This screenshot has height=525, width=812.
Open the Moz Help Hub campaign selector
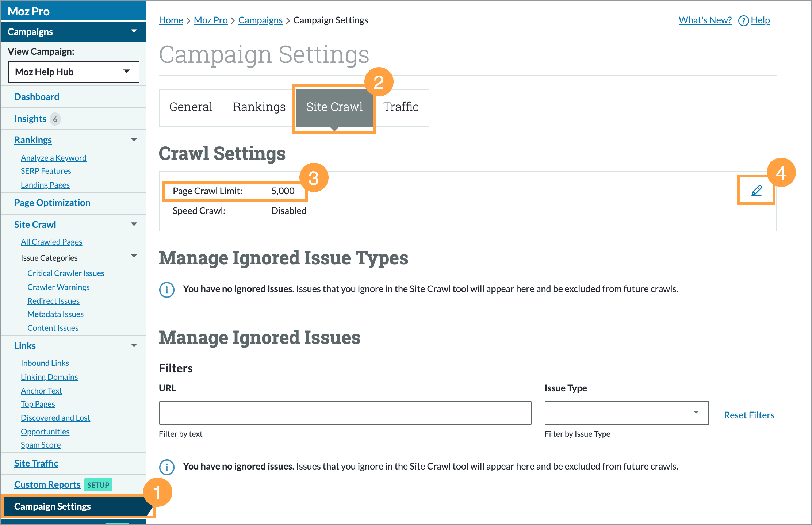[x=73, y=72]
